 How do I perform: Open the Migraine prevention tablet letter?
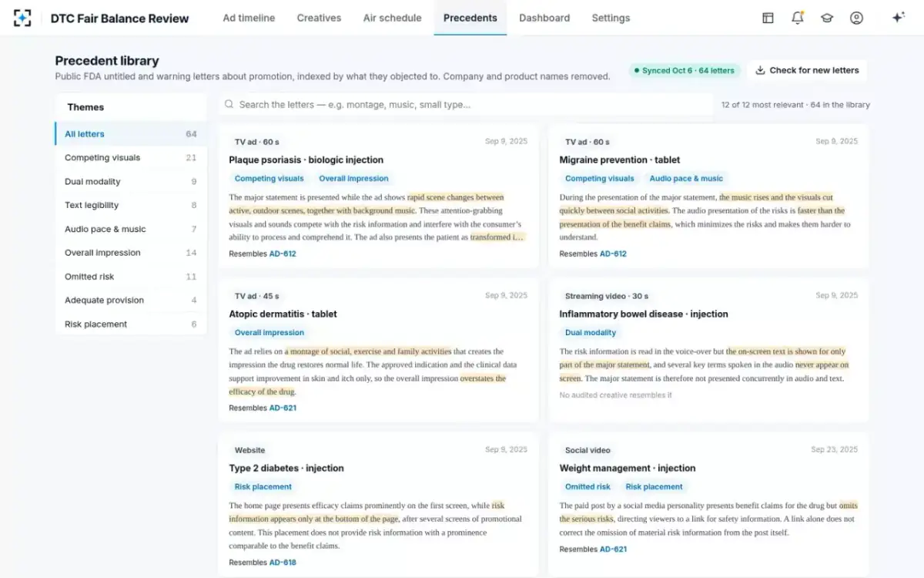[x=620, y=160]
